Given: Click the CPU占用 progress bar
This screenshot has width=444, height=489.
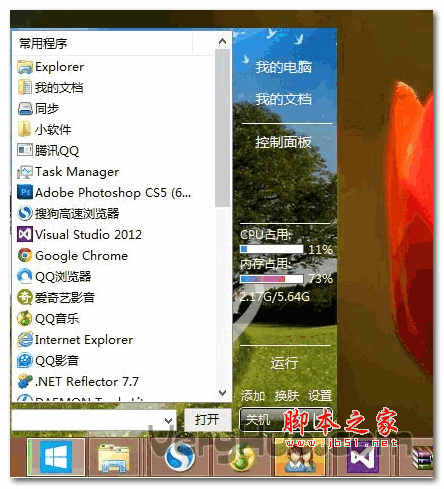Looking at the screenshot, I should click(272, 249).
